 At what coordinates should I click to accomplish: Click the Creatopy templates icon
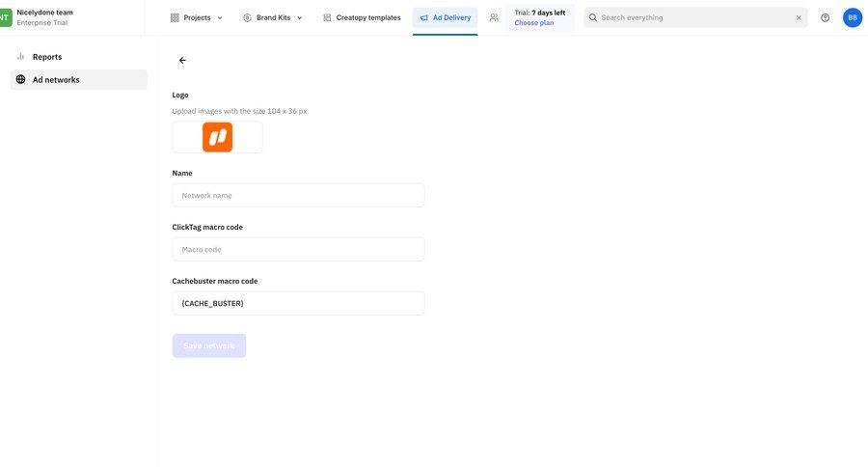coord(327,17)
